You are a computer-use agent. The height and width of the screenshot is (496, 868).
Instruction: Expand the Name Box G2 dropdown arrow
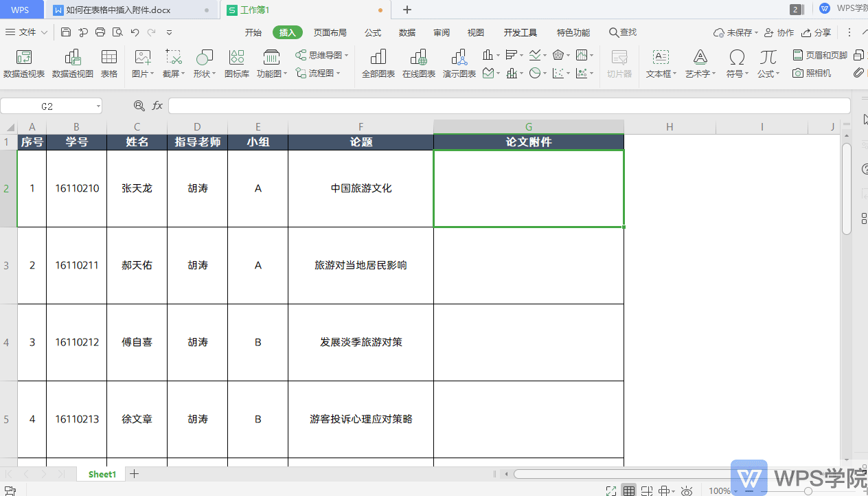tap(98, 106)
